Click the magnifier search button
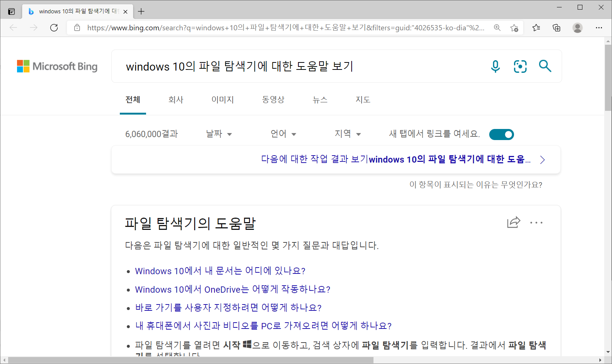This screenshot has width=612, height=364. pyautogui.click(x=545, y=66)
